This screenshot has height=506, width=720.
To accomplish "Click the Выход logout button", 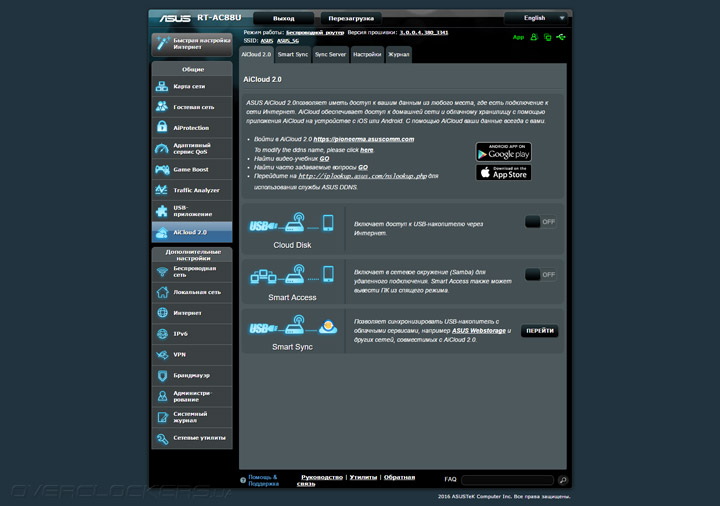I will tap(284, 18).
